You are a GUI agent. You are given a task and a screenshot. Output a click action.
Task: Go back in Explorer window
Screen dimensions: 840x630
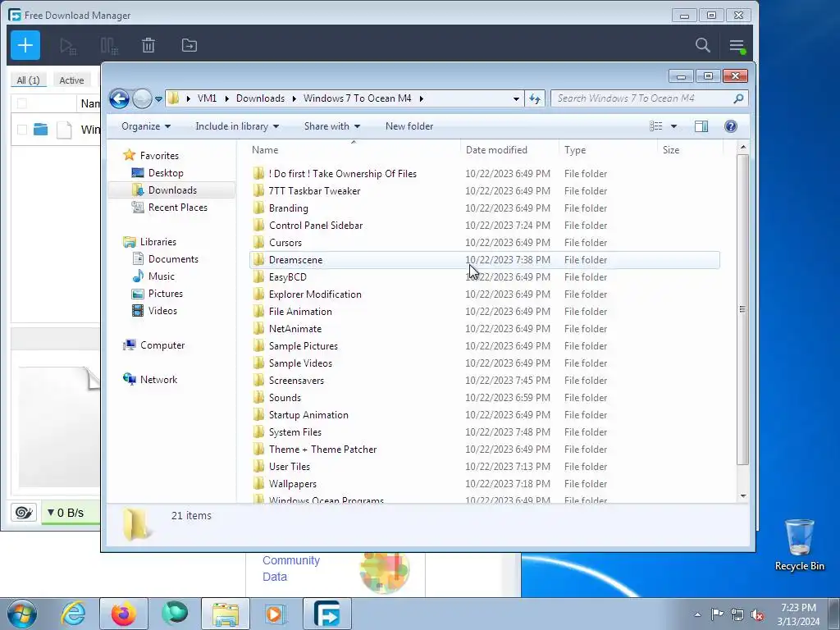[120, 98]
